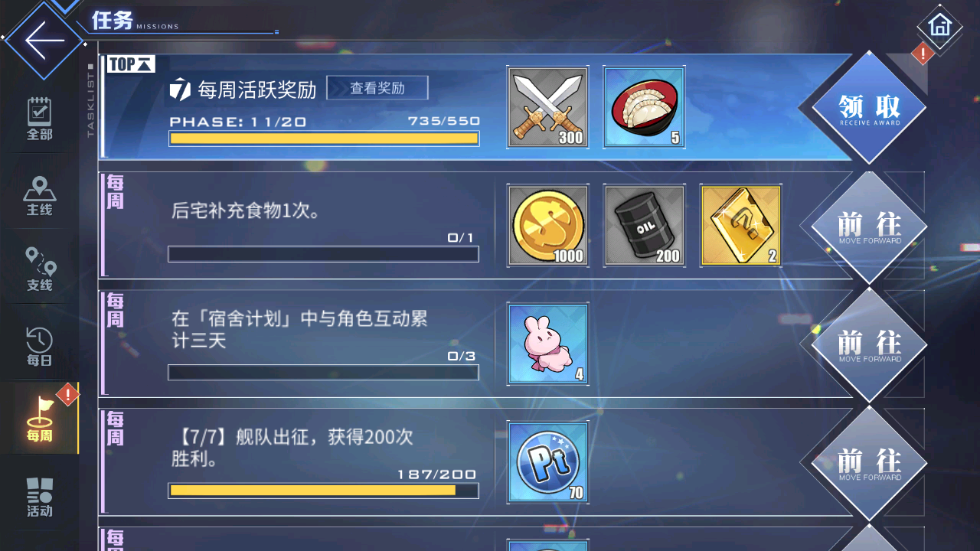Switch to the 主线 main missions tab
The image size is (980, 551).
[40, 195]
